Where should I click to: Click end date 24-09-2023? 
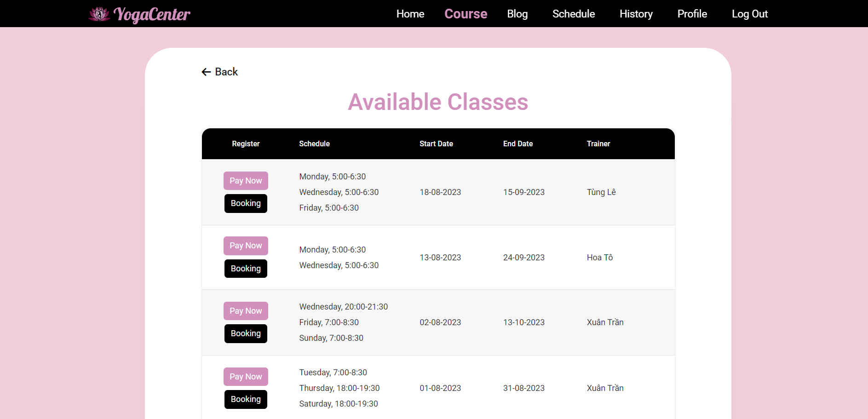[x=524, y=258]
